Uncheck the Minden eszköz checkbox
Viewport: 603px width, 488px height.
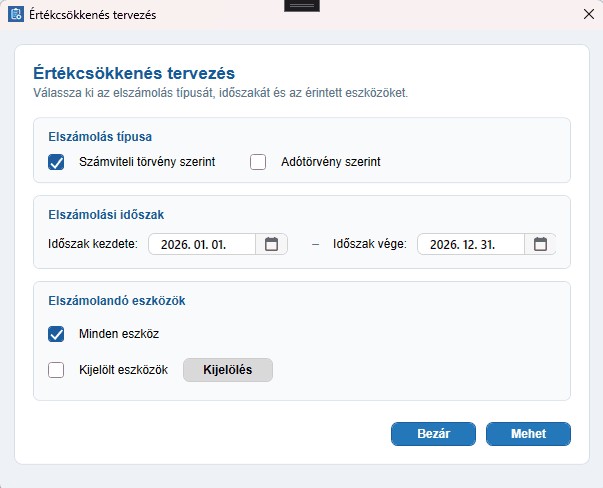click(x=56, y=334)
